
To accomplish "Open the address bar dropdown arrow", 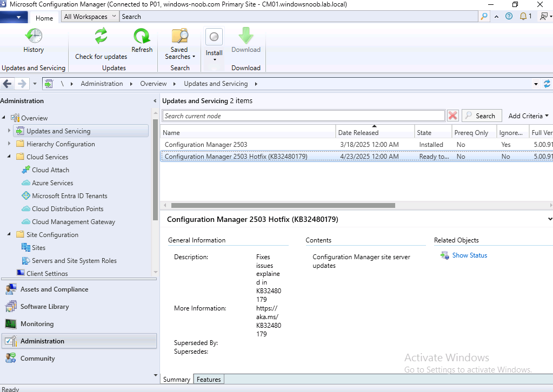I will (536, 84).
